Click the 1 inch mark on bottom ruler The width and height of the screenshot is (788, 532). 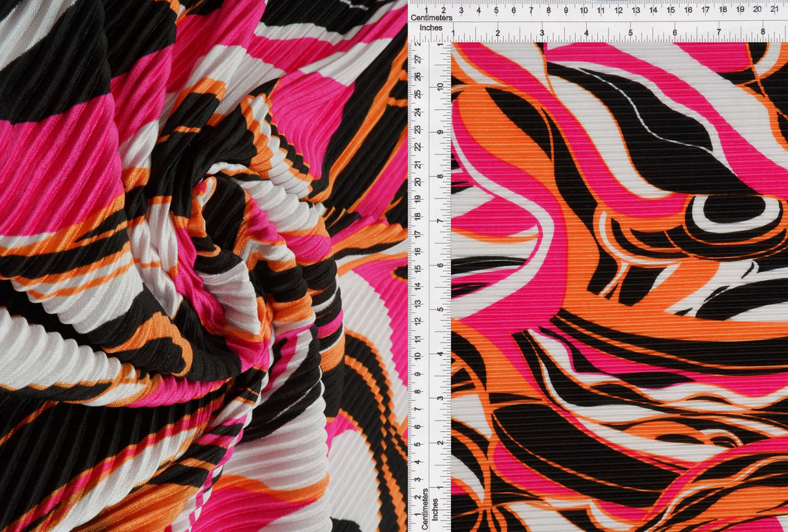click(x=441, y=487)
